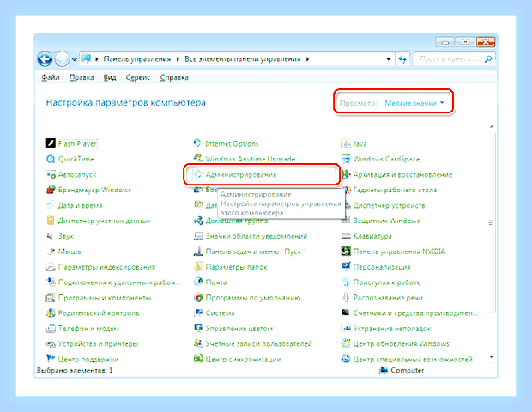Click the Диспетчер учетных данных icon
Screen dimensions: 532x412
point(51,221)
